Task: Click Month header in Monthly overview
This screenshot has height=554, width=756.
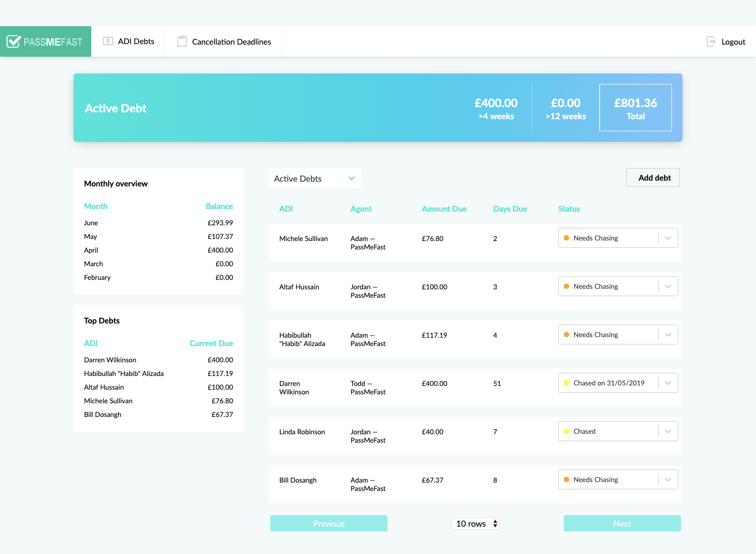Action: tap(96, 206)
